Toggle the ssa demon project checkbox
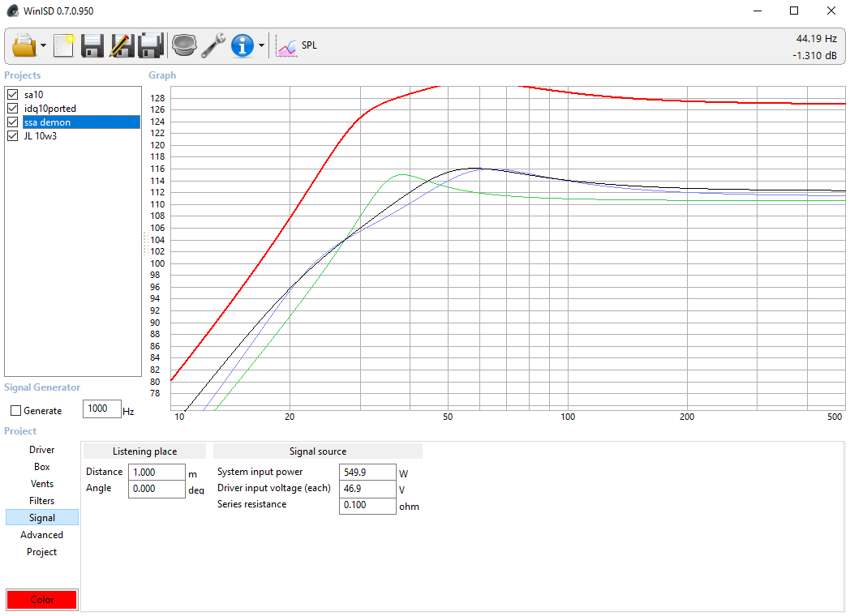Image resolution: width=850 pixels, height=616 pixels. coord(13,122)
